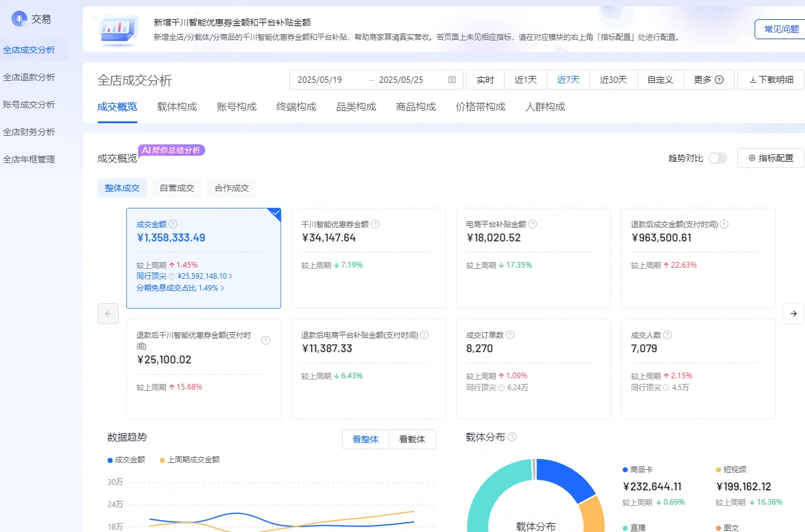Click orange 短视频 legend dot
805x532 pixels.
tap(719, 470)
